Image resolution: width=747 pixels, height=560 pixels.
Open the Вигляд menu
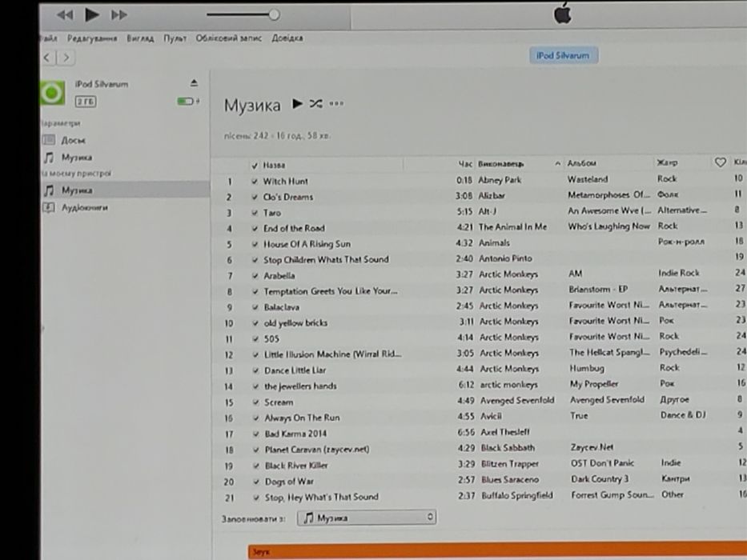click(140, 38)
